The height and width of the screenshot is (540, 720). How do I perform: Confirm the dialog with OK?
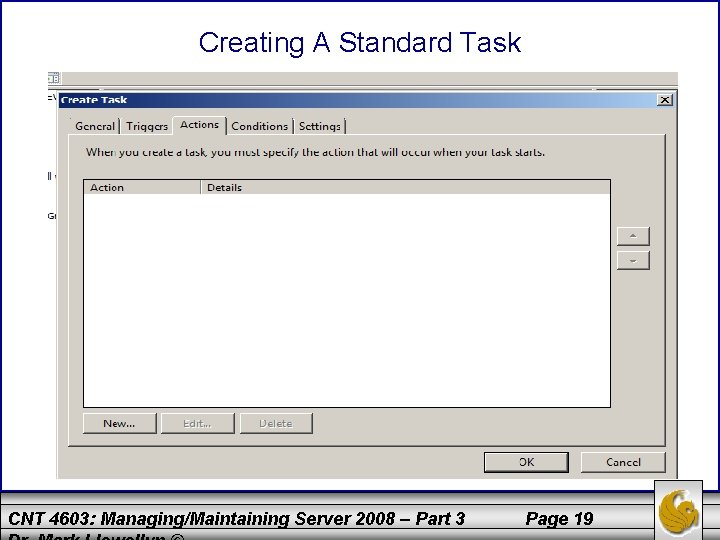[526, 462]
